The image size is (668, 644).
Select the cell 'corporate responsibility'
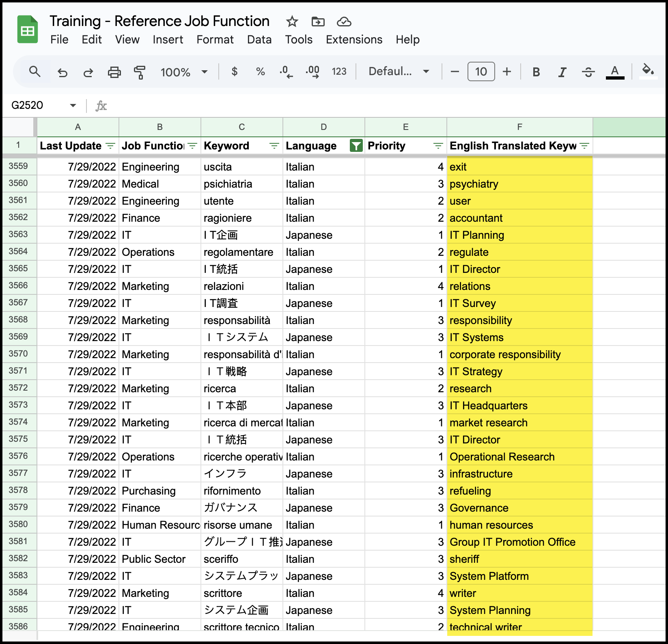(519, 354)
